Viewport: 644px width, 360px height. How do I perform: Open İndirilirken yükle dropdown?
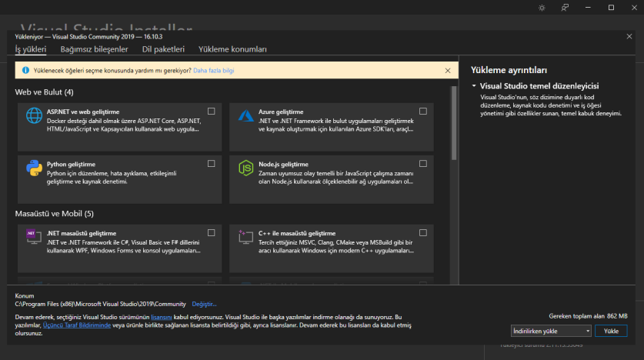click(551, 331)
